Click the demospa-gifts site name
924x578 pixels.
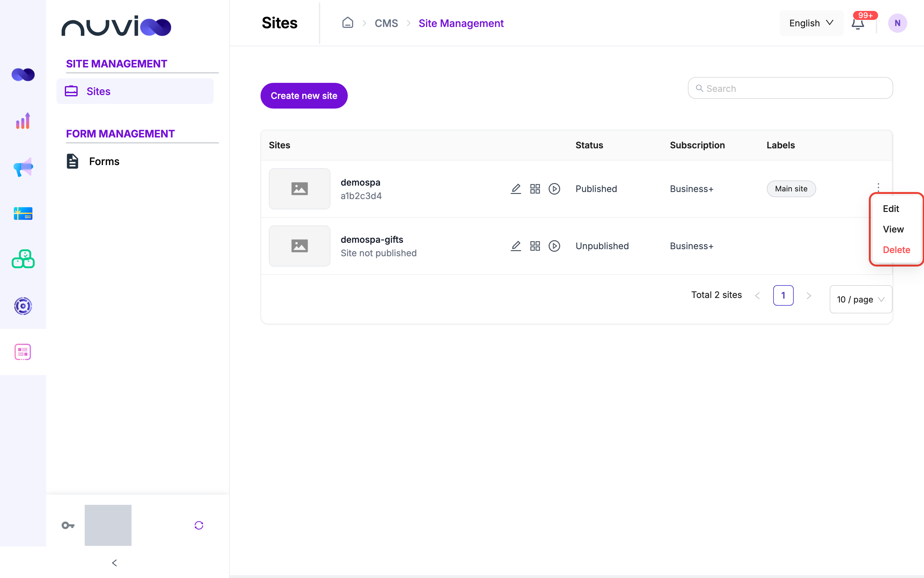click(372, 240)
